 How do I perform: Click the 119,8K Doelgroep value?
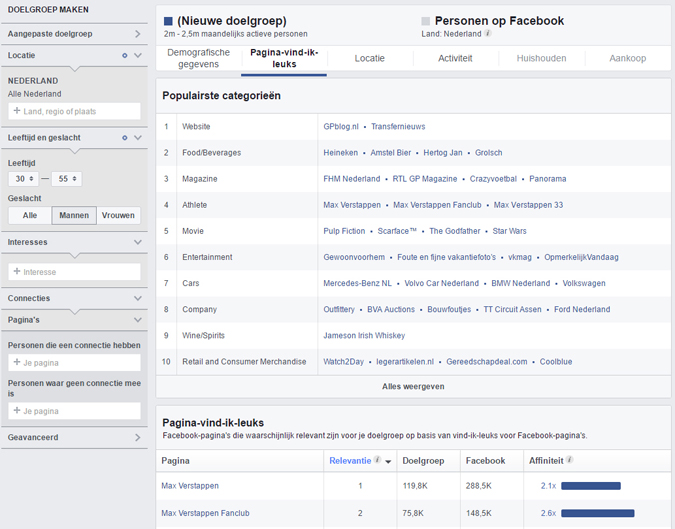point(415,486)
